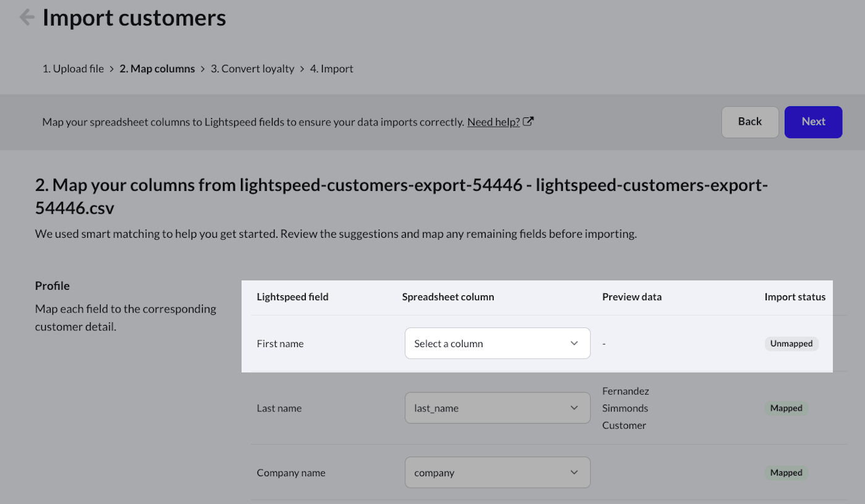Click the Lightspeed field column header
865x504 pixels.
click(x=293, y=297)
